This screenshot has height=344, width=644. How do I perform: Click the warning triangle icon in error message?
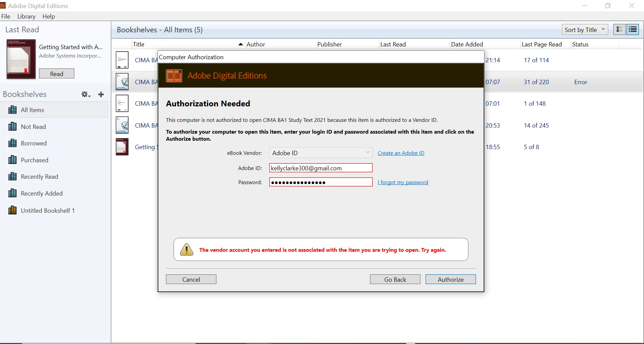tap(187, 249)
